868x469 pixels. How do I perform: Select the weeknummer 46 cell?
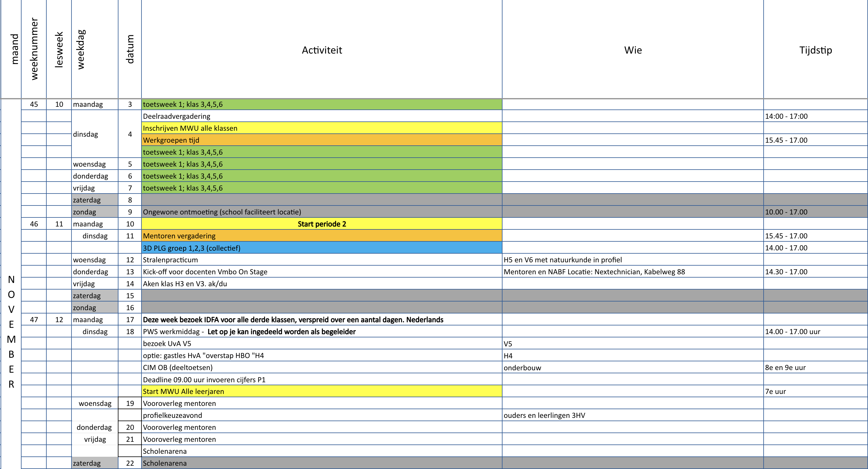coord(34,224)
